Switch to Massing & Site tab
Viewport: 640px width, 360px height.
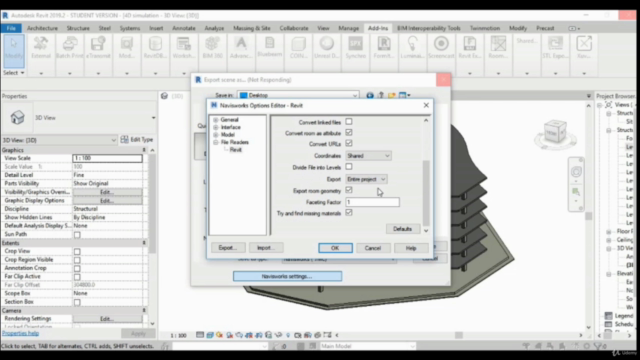[x=252, y=28]
